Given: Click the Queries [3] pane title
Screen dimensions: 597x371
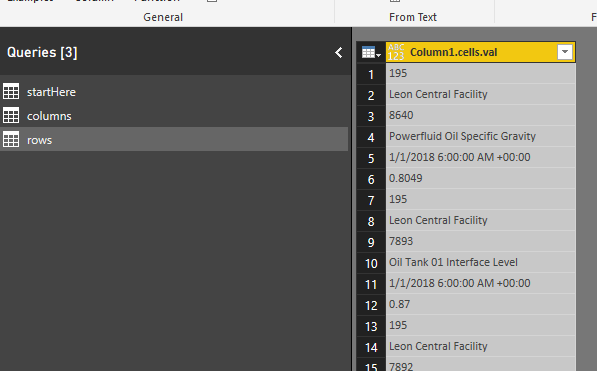Looking at the screenshot, I should coord(42,53).
